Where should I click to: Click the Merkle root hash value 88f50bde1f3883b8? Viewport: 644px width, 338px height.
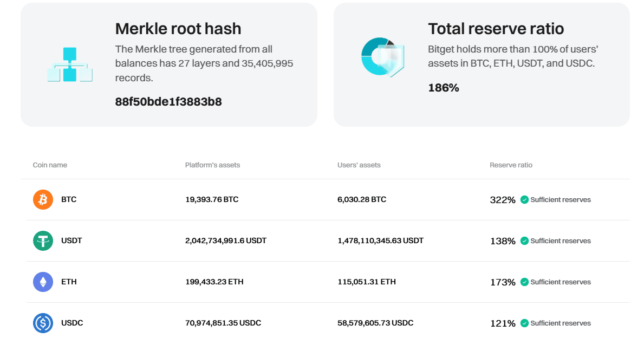click(x=168, y=101)
